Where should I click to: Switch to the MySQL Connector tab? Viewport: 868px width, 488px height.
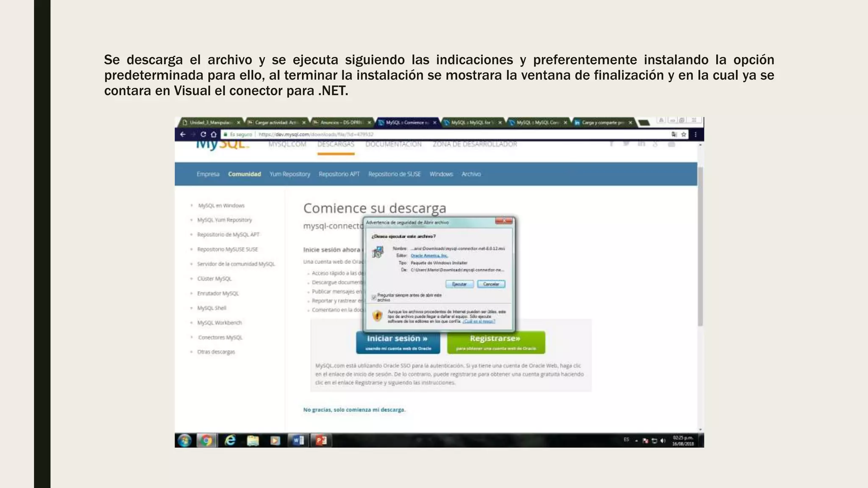point(537,122)
